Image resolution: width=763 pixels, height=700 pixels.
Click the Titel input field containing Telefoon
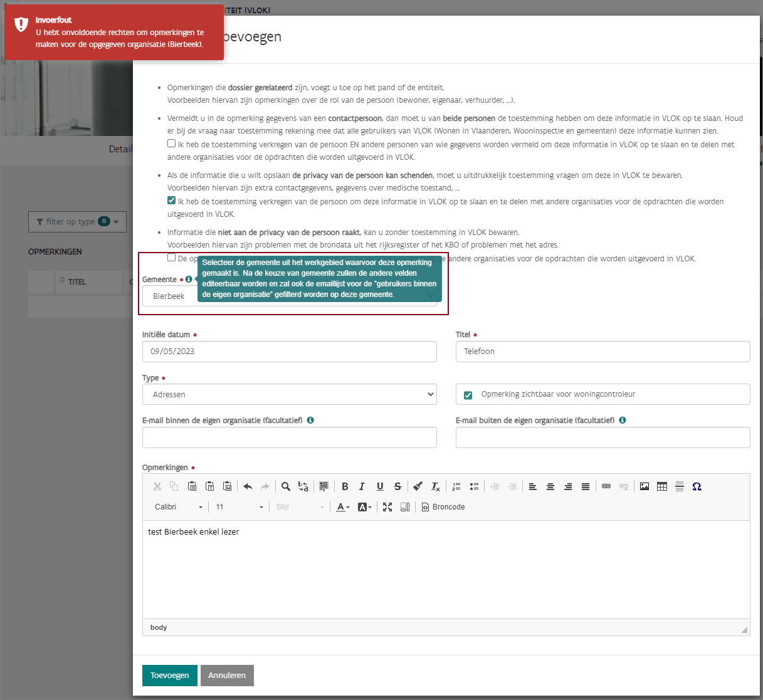point(602,352)
